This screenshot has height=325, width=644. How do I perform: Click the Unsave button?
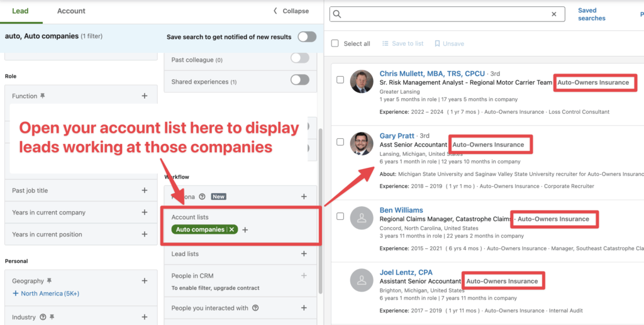(x=449, y=43)
